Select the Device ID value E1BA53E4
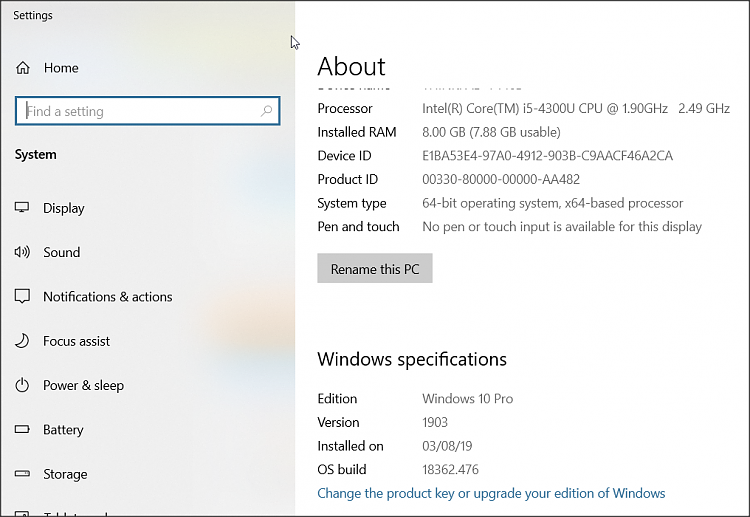This screenshot has width=750, height=517. pyautogui.click(x=547, y=155)
